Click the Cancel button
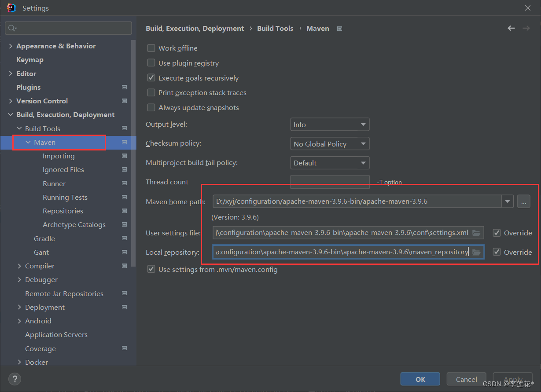541x392 pixels. click(467, 379)
